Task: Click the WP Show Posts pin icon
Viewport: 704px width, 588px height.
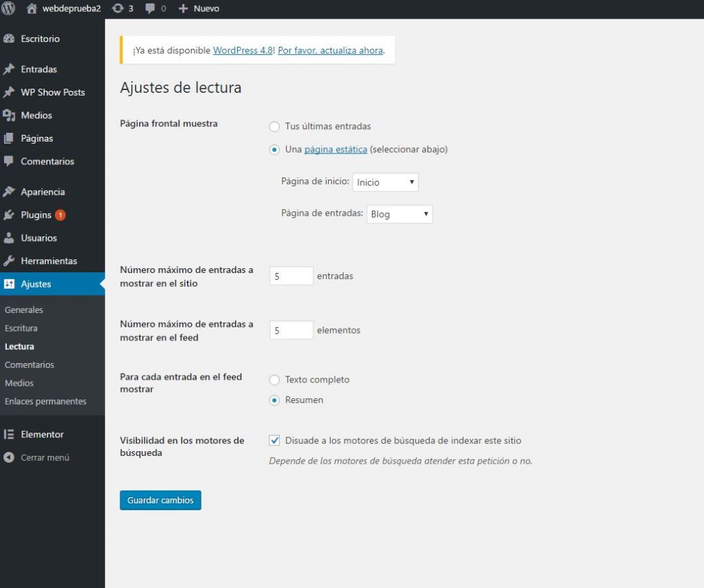Action: 9,92
